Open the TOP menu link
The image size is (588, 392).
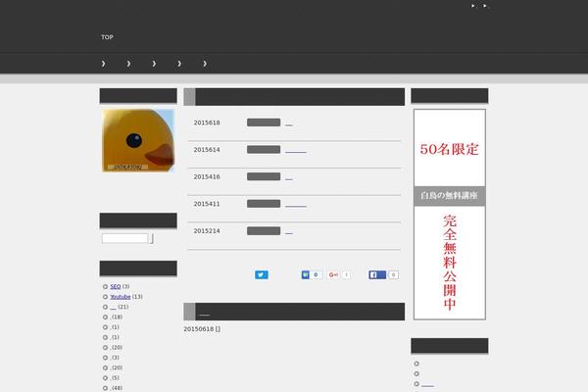coord(107,37)
